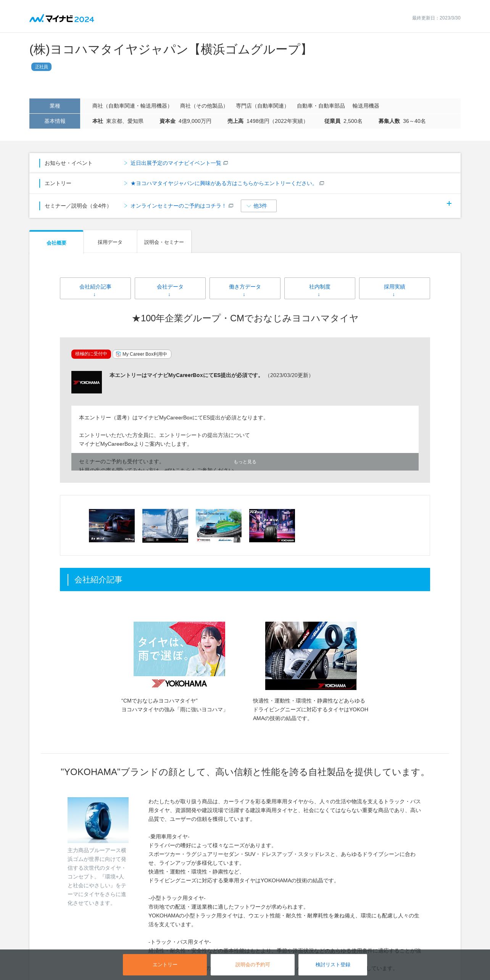Jump to 働き方データ section
The height and width of the screenshot is (980, 490).
[245, 288]
